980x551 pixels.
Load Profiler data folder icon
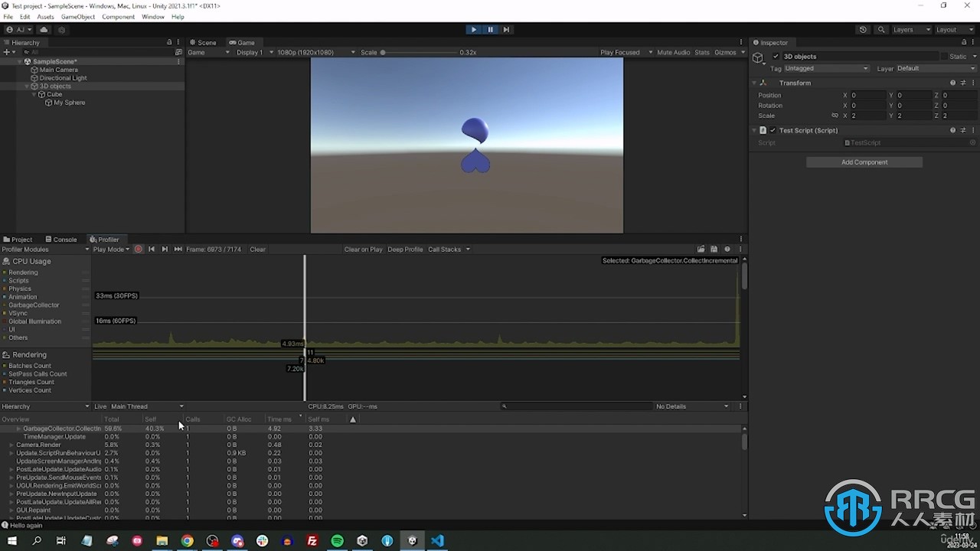click(701, 249)
